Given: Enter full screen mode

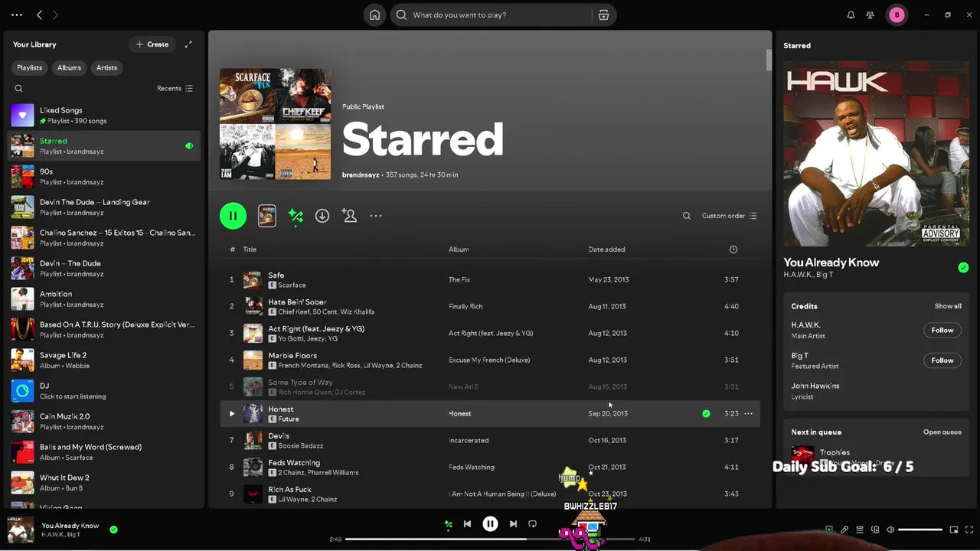Looking at the screenshot, I should pos(969,530).
